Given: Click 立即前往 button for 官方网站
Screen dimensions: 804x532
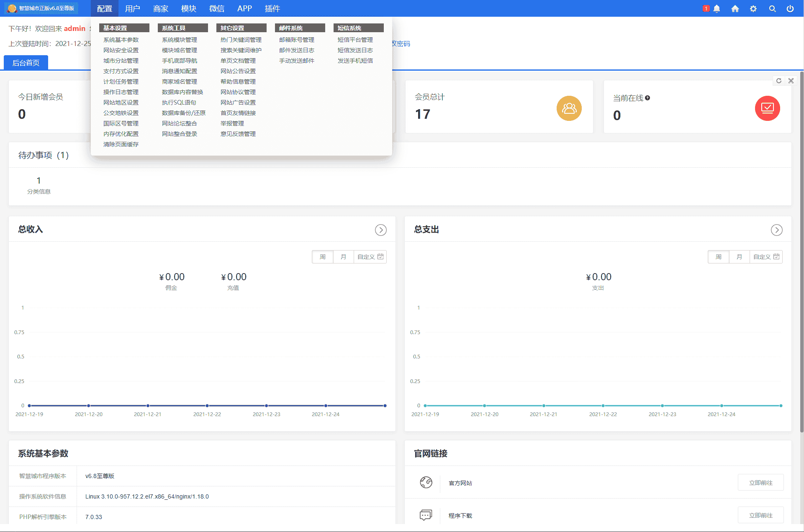Looking at the screenshot, I should point(760,483).
